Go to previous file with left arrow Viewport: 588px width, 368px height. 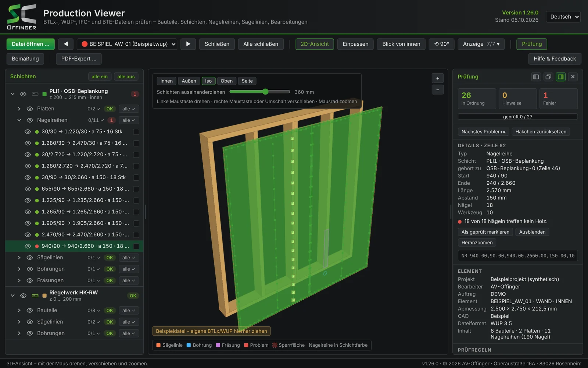click(x=66, y=44)
